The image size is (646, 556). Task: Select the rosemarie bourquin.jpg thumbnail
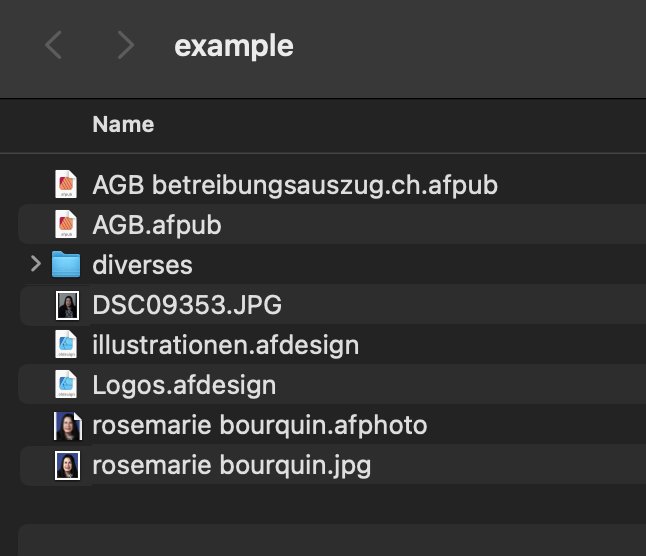(x=68, y=465)
